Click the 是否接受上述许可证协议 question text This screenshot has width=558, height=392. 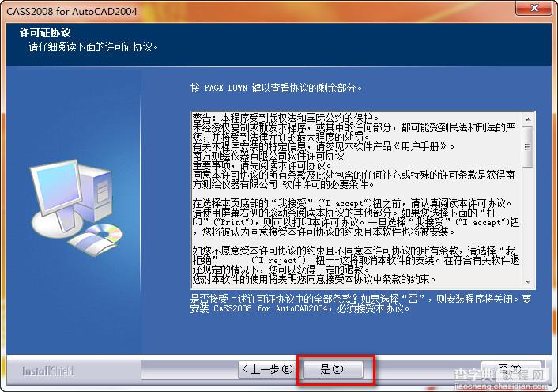[360, 303]
